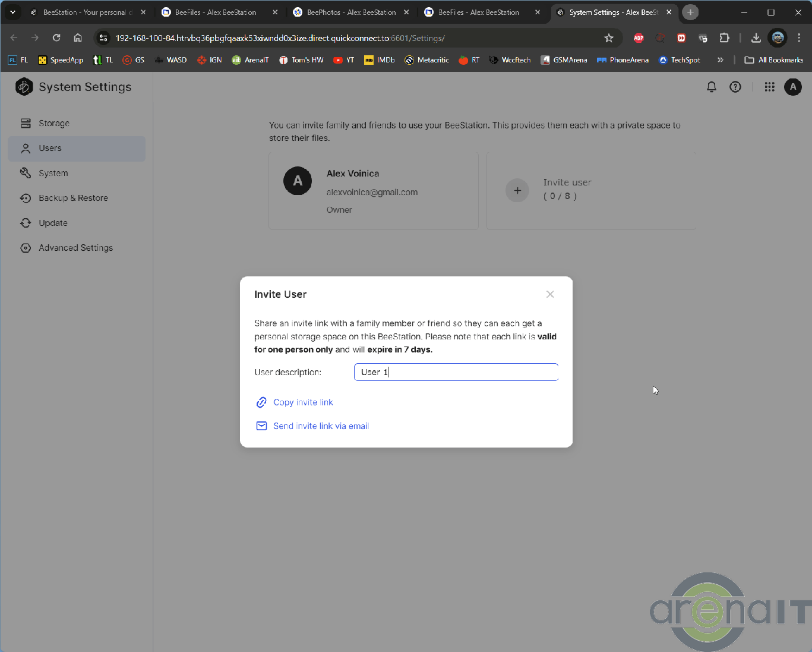Screen dimensions: 812x652
Task: Open the help question mark icon
Action: pos(735,87)
